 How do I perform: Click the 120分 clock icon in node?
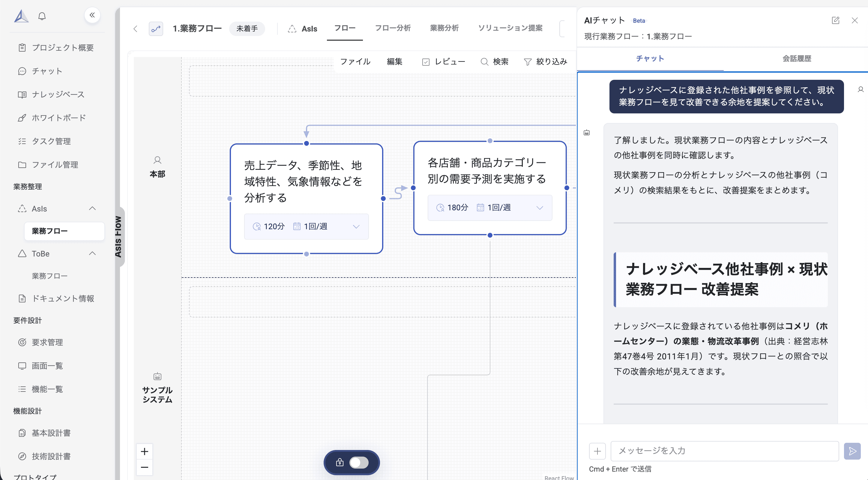pos(257,226)
